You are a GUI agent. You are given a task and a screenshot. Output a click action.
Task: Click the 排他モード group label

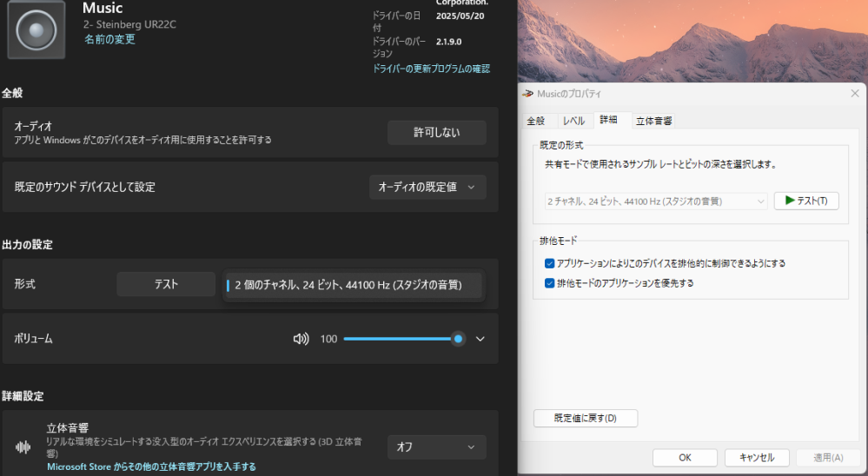pyautogui.click(x=558, y=241)
